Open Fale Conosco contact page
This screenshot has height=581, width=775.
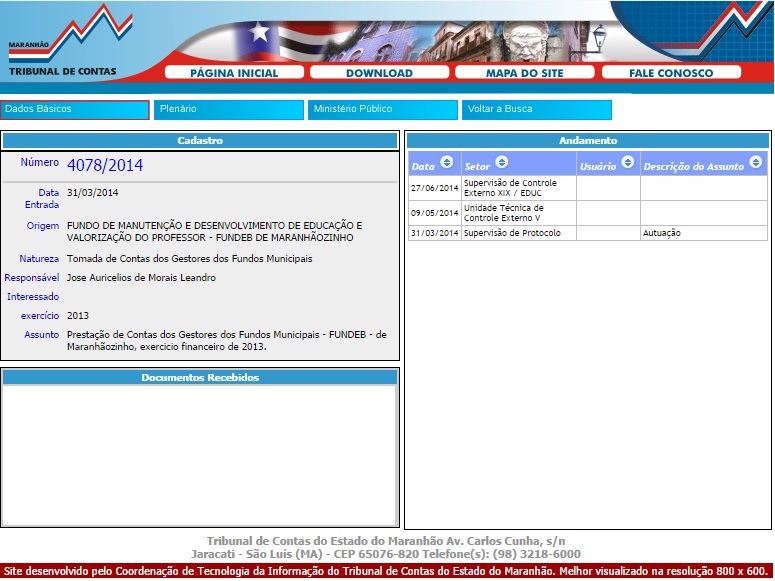(671, 73)
